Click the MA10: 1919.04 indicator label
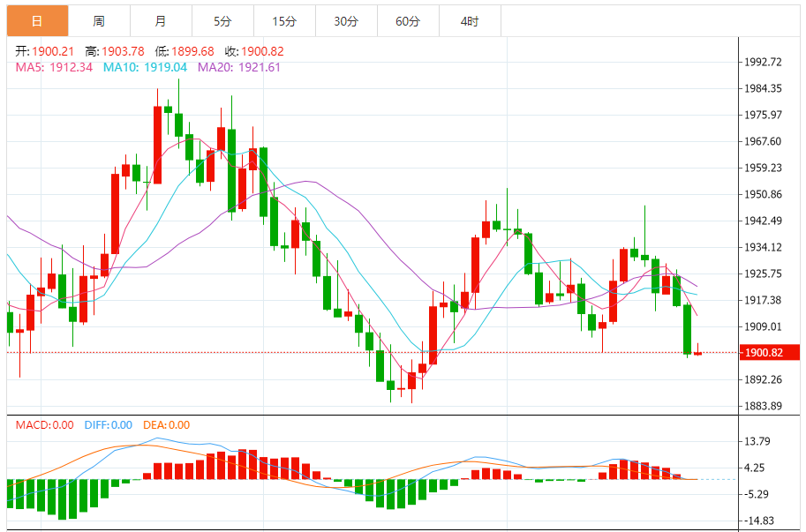This screenshot has width=806, height=532. (x=145, y=67)
